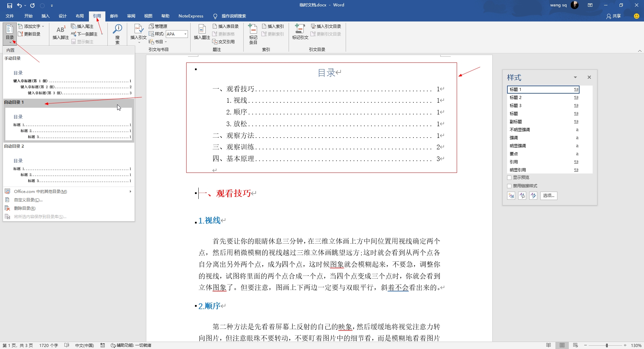Open the Search (搜索) tool

pyautogui.click(x=117, y=34)
